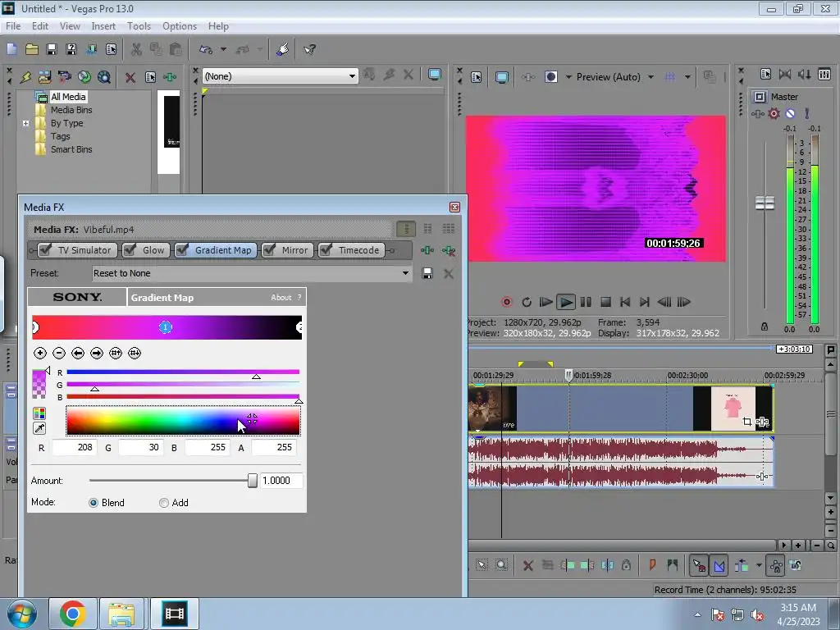840x630 pixels.
Task: Remove selected media with red X icon
Action: [x=130, y=77]
